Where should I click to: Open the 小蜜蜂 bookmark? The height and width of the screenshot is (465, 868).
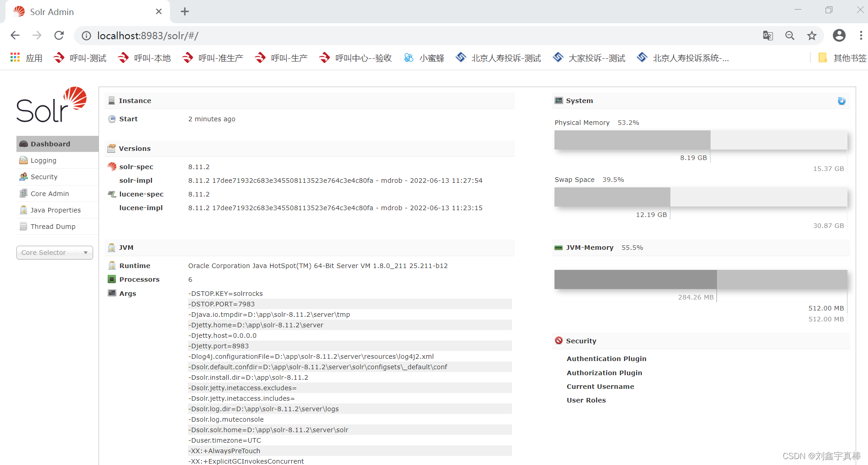click(424, 58)
